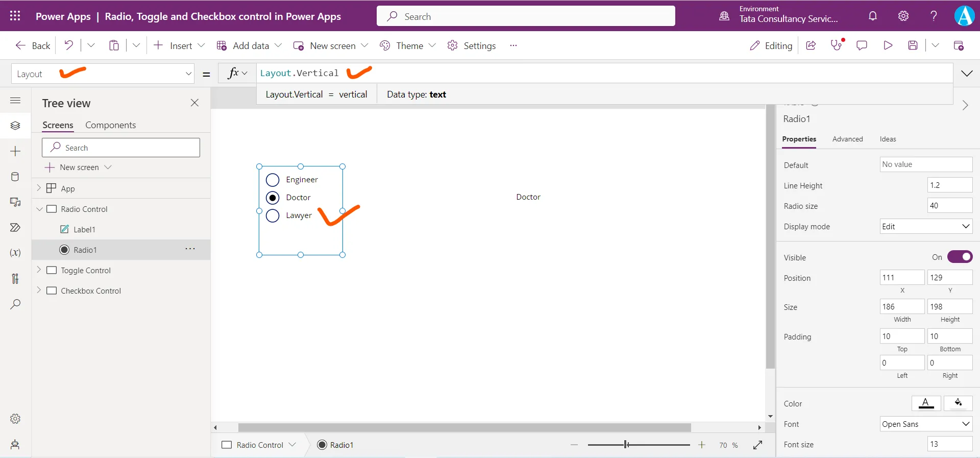This screenshot has height=458, width=980.
Task: Switch to the Advanced tab
Action: click(x=847, y=139)
